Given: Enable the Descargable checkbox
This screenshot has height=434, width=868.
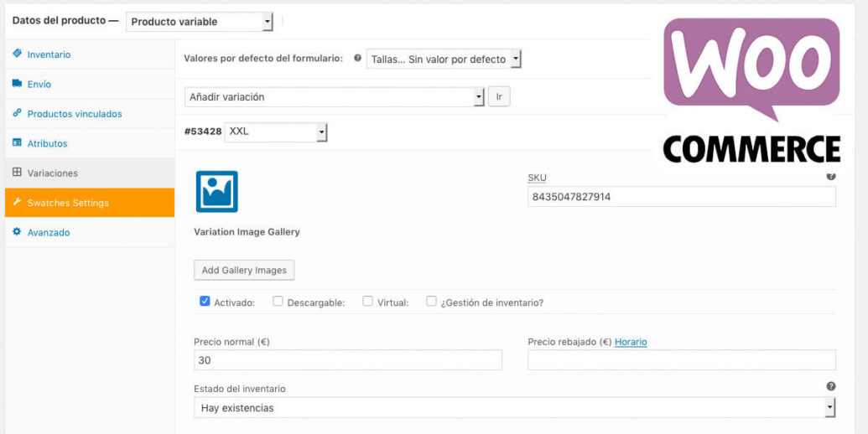Looking at the screenshot, I should (x=278, y=302).
